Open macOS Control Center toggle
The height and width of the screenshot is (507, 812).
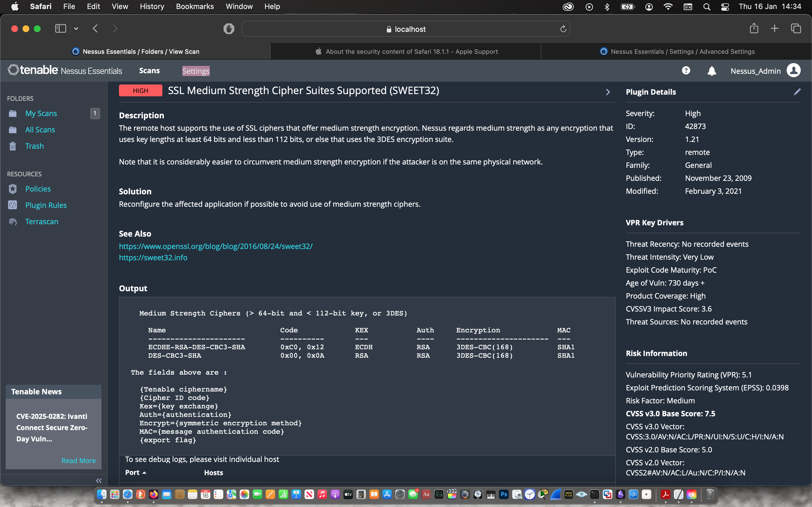(725, 7)
